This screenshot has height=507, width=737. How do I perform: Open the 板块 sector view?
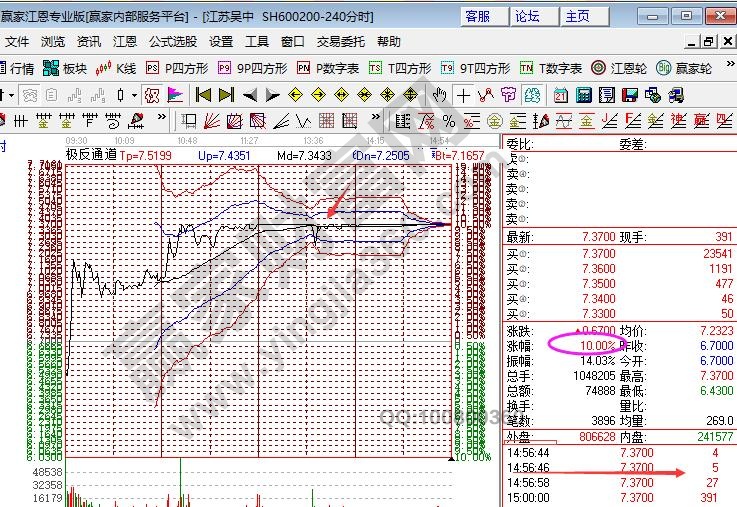coord(65,68)
